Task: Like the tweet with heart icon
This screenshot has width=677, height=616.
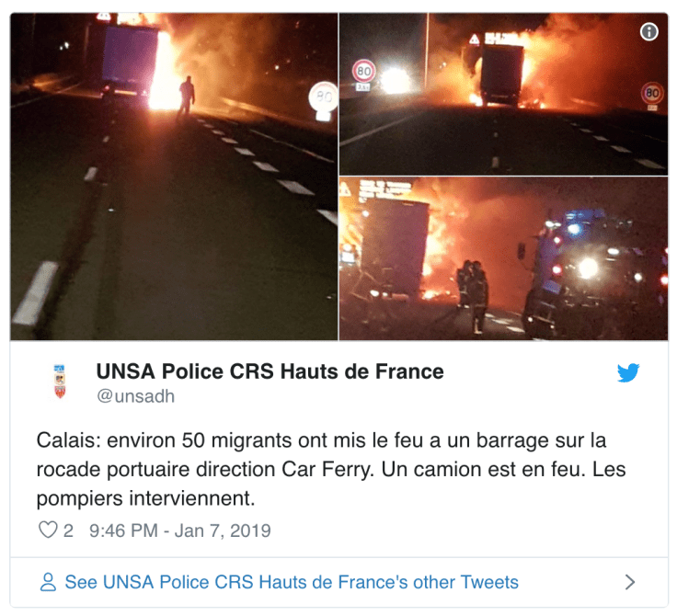Action: click(x=48, y=530)
